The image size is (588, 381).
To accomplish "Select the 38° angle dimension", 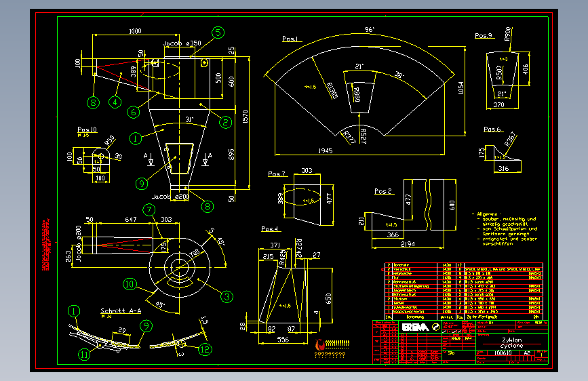I will pyautogui.click(x=399, y=75).
